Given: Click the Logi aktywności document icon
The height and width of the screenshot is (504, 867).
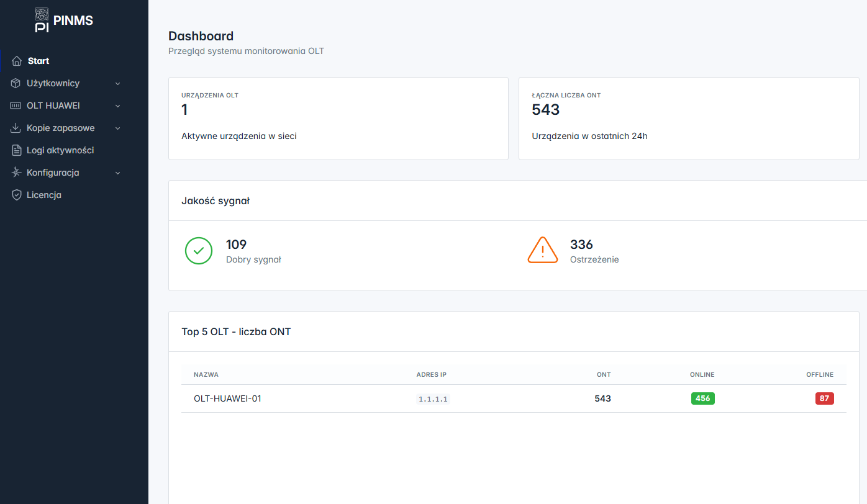Looking at the screenshot, I should coord(17,150).
